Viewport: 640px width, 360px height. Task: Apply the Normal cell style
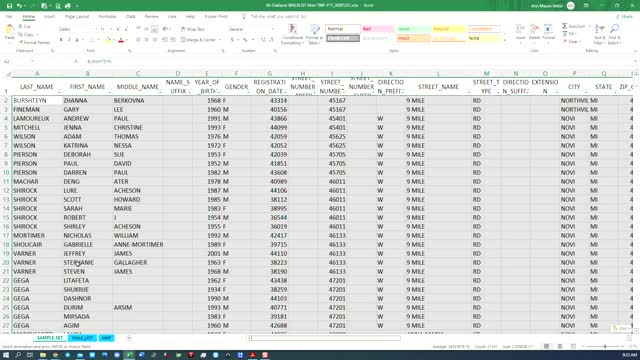coord(343,29)
